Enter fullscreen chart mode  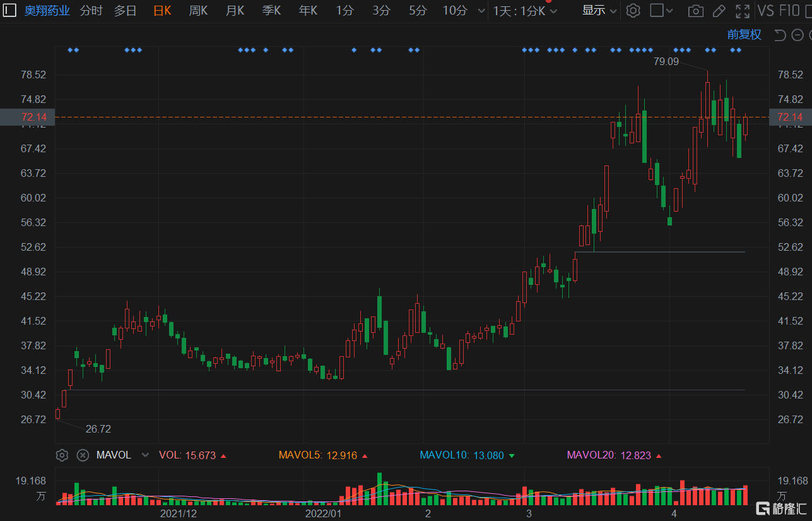743,11
